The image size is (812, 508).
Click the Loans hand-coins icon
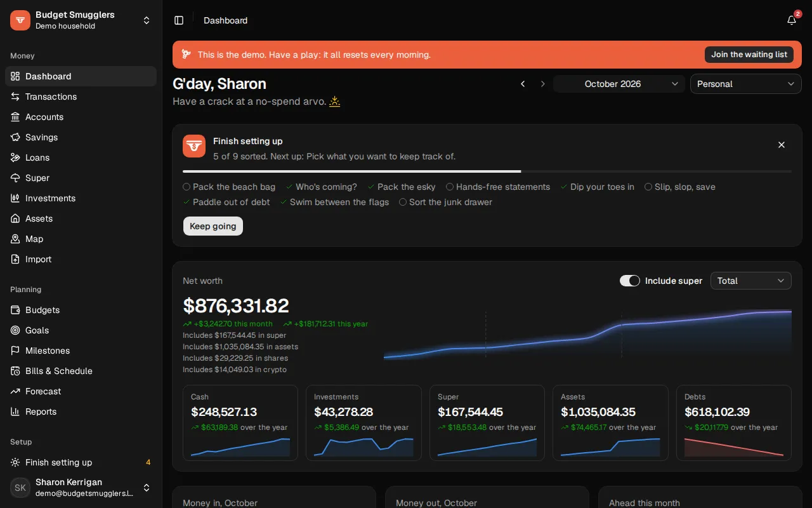tap(16, 157)
